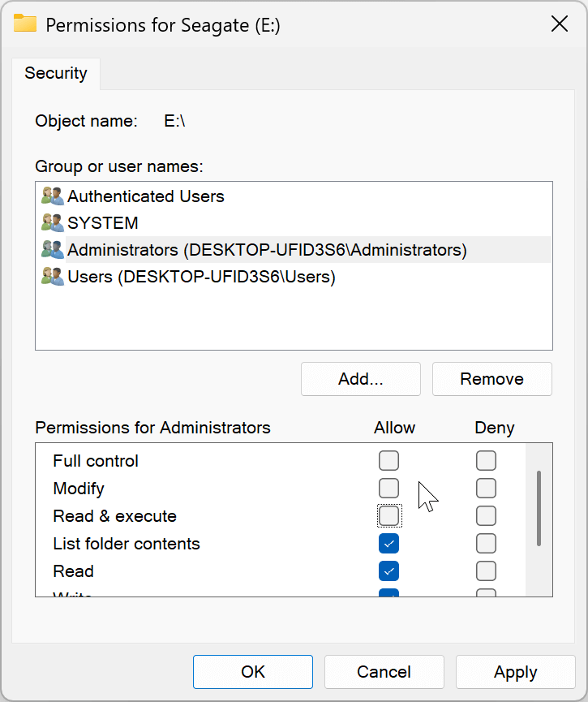Click the Users group icon
The height and width of the screenshot is (702, 588).
coord(53,277)
